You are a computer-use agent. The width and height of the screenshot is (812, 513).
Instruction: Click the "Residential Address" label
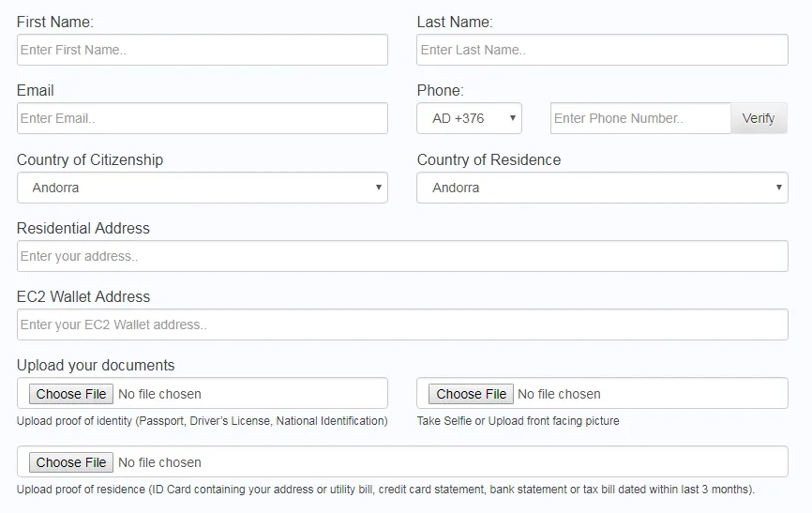(83, 228)
